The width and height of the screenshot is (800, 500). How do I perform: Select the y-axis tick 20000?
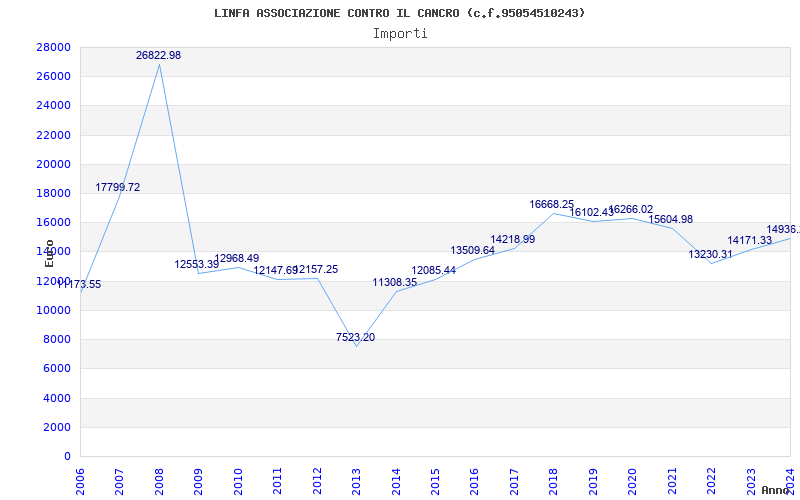coord(54,164)
